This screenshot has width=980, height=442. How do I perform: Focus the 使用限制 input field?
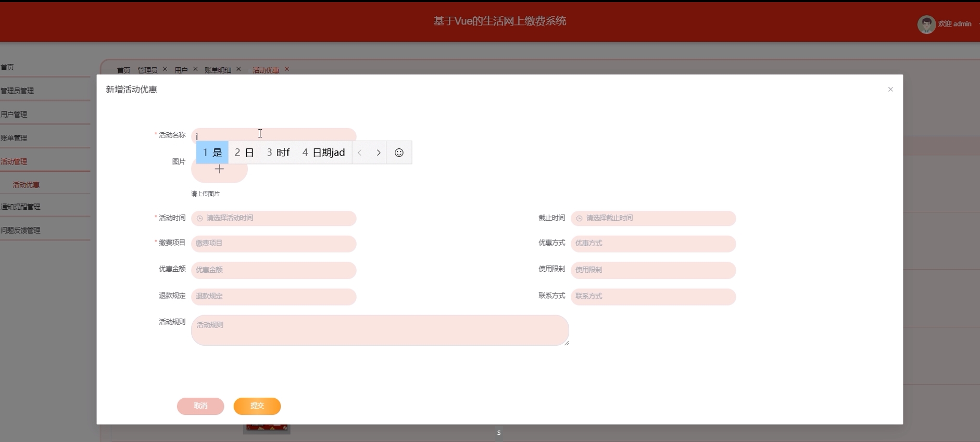coord(653,270)
